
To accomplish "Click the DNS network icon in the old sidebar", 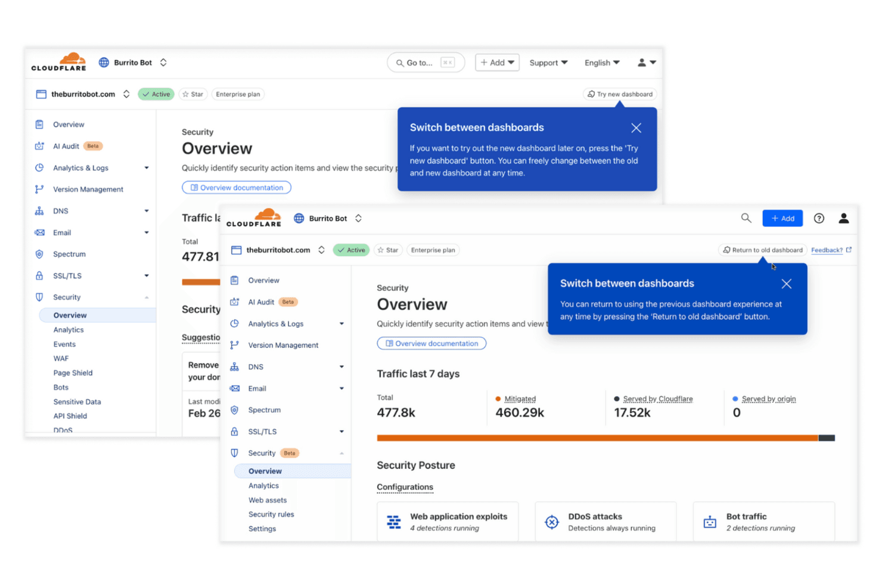I will 39,211.
